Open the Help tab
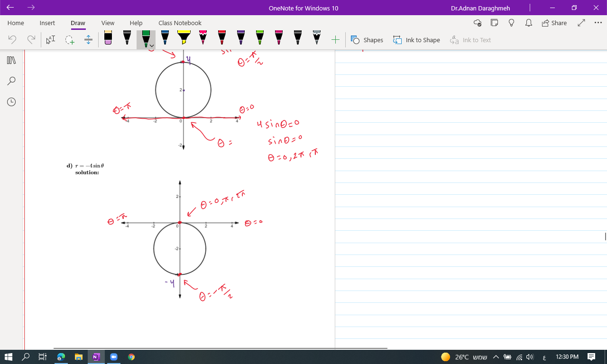This screenshot has width=607, height=364. (x=136, y=23)
